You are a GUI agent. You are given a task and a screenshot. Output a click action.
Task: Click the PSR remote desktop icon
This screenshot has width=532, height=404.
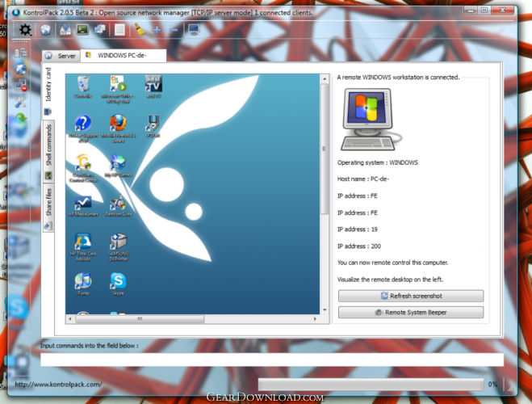coord(153,126)
